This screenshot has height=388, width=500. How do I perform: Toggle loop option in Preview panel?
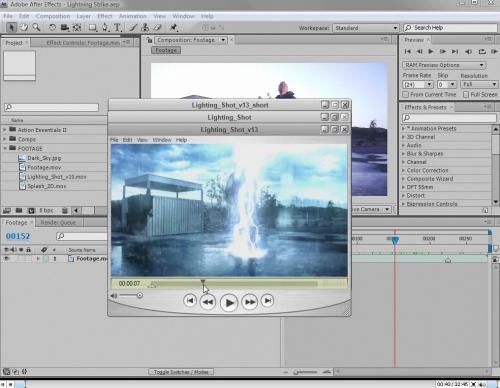click(482, 51)
